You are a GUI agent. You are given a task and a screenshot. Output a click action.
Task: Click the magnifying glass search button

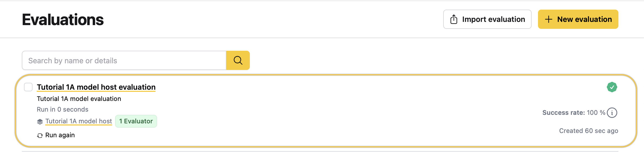(x=238, y=60)
